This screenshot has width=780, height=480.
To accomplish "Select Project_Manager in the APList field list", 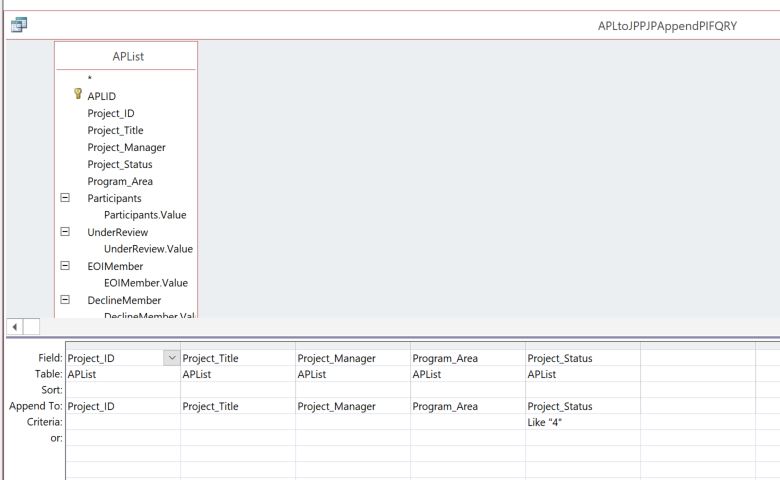I will (126, 147).
